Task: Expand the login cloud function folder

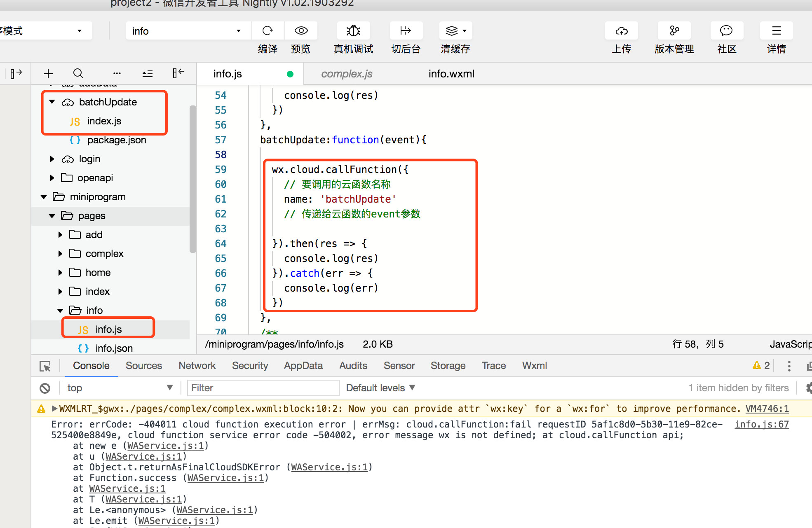Action: click(52, 159)
